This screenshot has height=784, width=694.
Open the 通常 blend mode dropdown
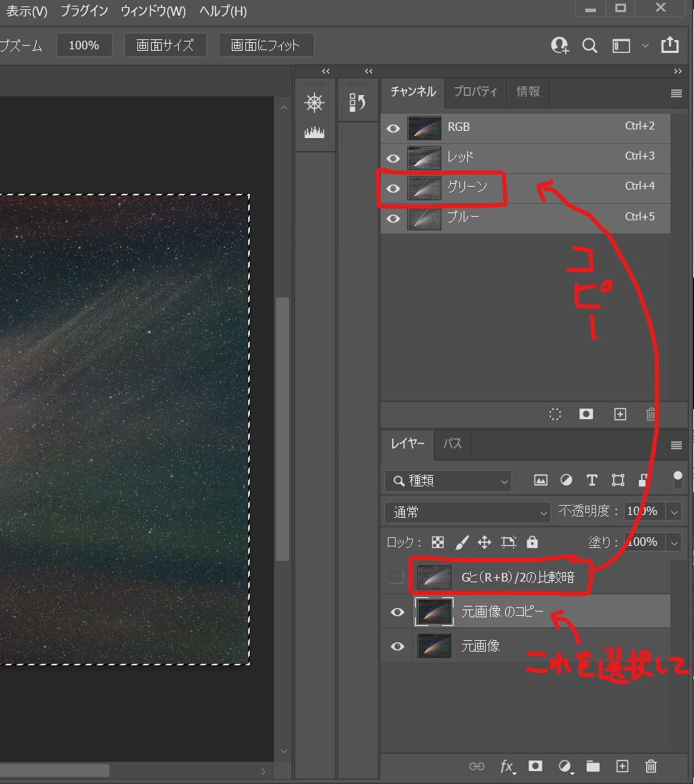(x=467, y=512)
